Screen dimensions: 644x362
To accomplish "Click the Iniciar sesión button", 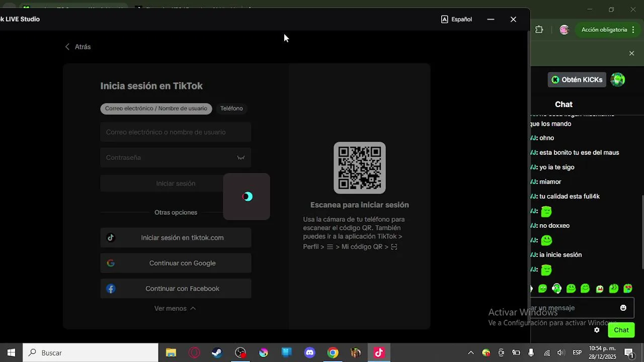I will pyautogui.click(x=176, y=184).
